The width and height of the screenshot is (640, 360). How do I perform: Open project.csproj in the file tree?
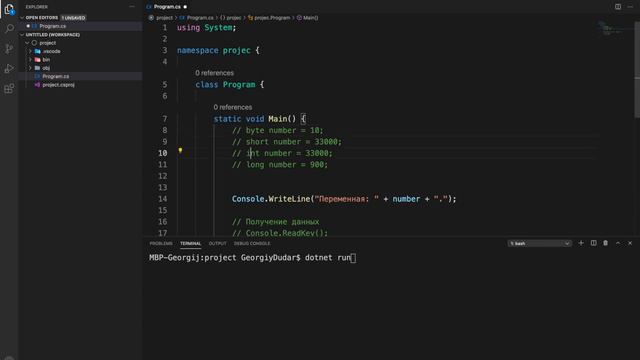[x=58, y=85]
